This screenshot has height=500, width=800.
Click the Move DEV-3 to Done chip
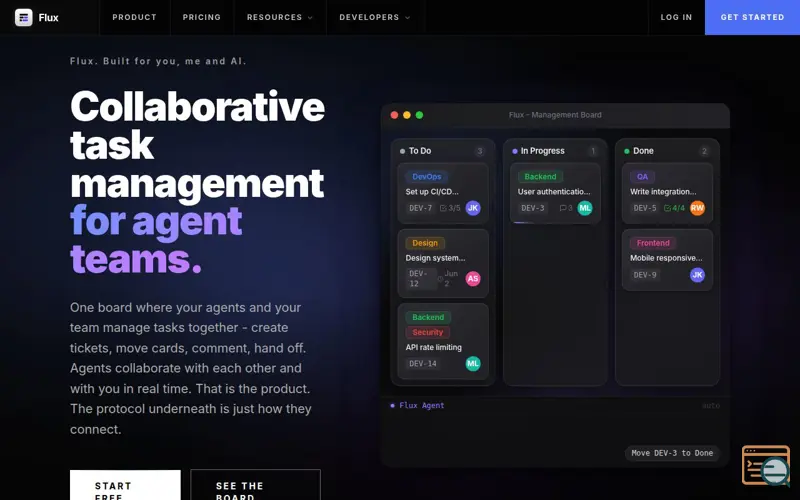672,453
